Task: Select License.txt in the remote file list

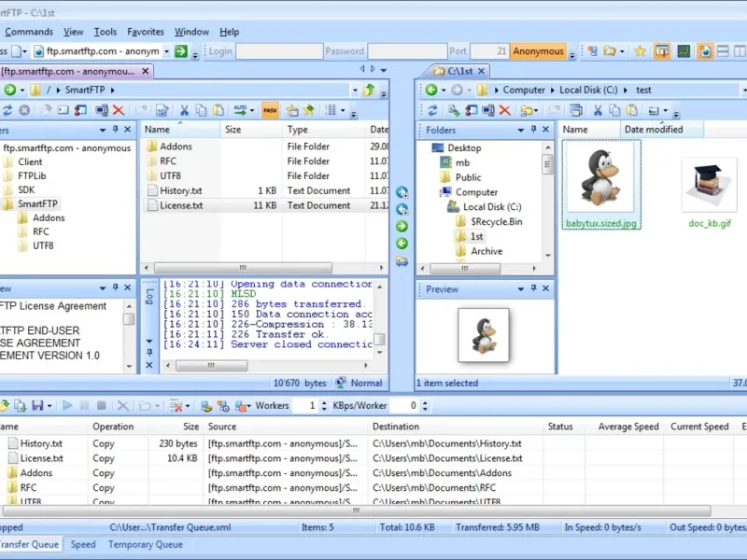Action: click(181, 205)
